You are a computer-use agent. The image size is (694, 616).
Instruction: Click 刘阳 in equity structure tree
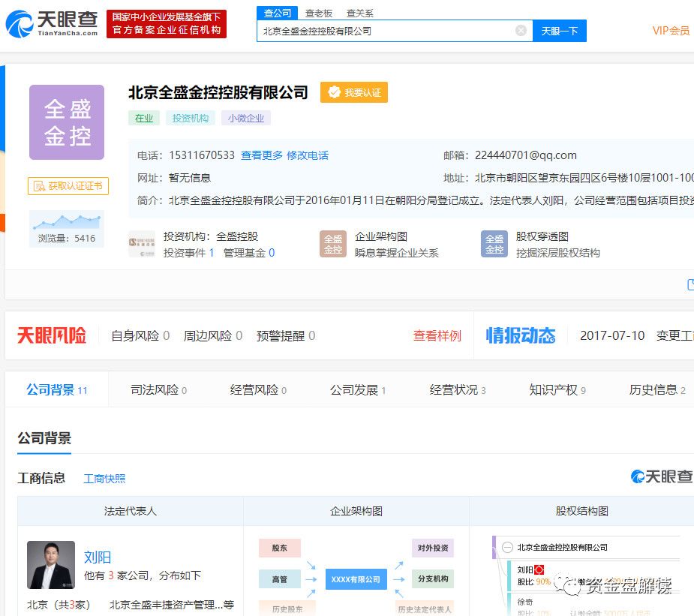point(525,570)
